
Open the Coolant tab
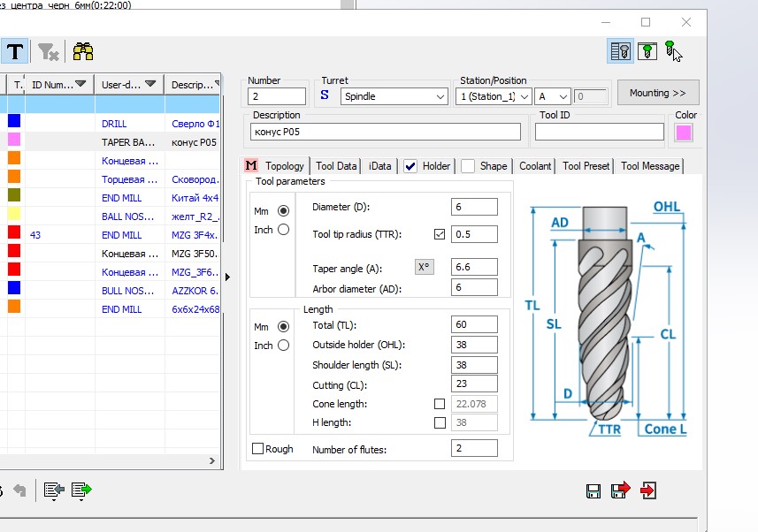pos(535,166)
